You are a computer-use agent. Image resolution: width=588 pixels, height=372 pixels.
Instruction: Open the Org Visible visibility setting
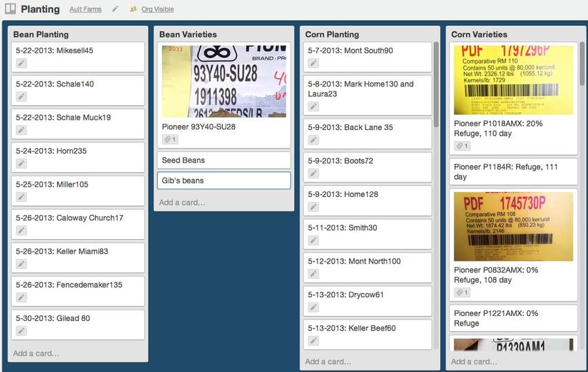click(158, 9)
